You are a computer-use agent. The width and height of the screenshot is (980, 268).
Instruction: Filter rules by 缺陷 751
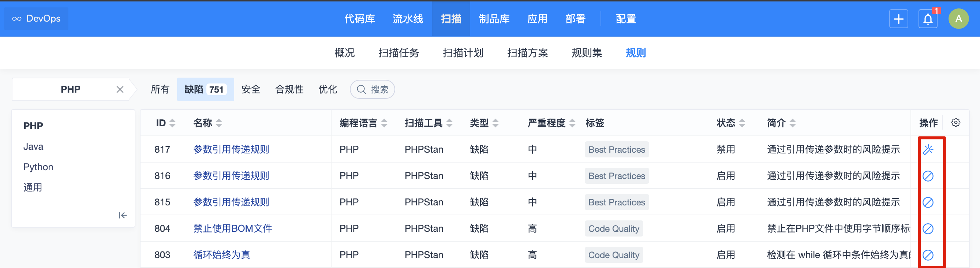(x=205, y=89)
